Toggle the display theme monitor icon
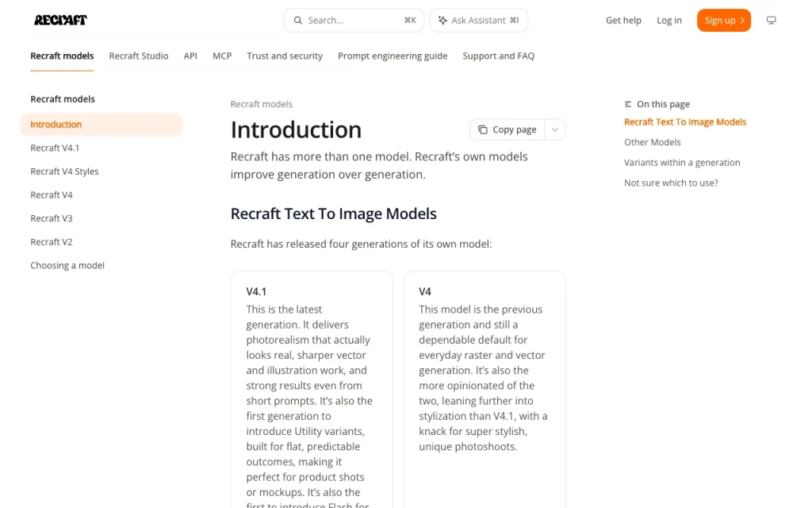 (771, 20)
